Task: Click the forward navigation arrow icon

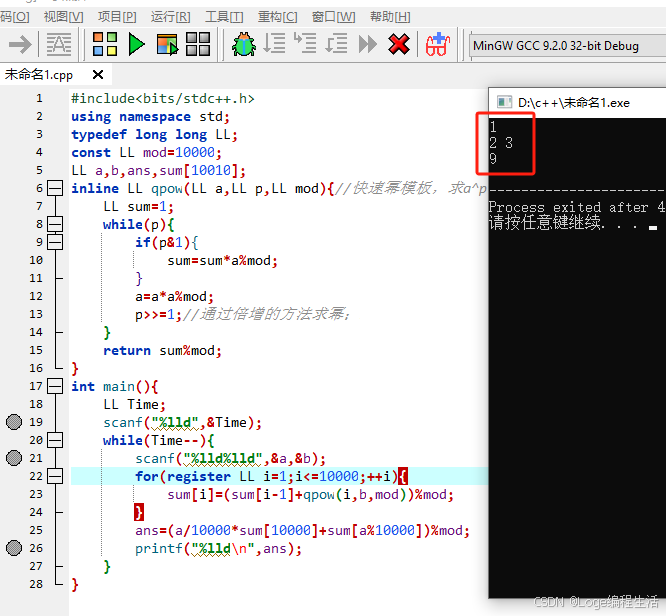Action: tap(20, 45)
